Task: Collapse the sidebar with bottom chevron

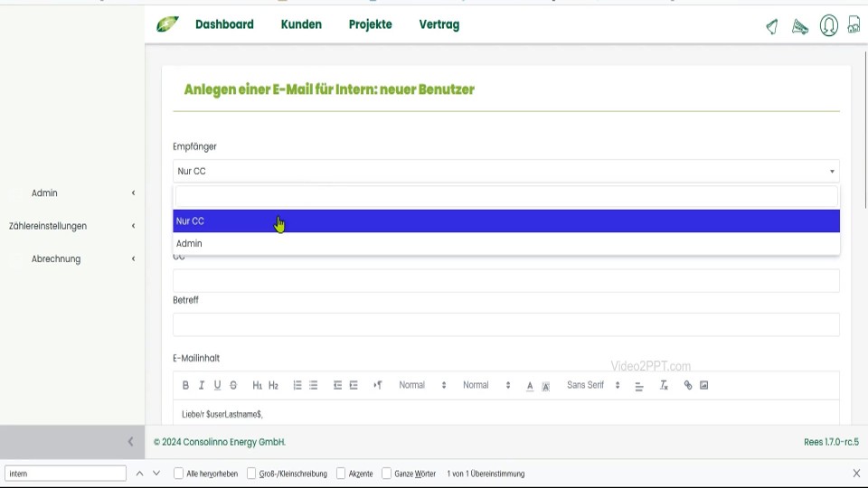Action: 130,441
